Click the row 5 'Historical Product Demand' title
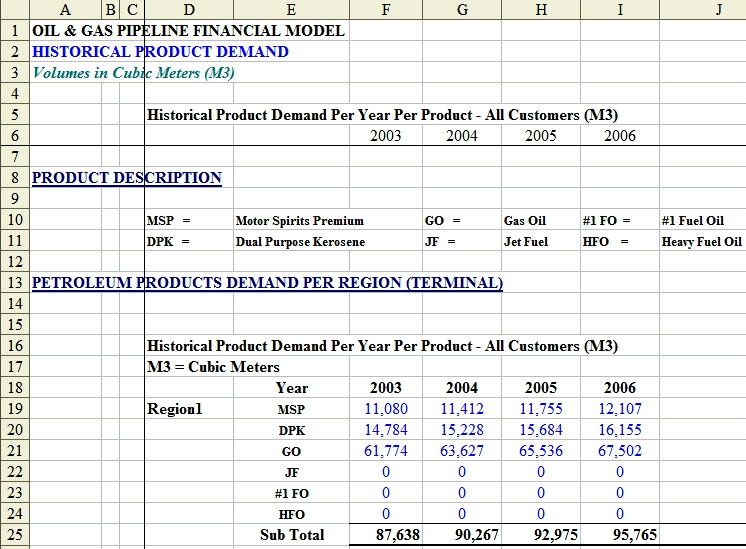Viewport: 746px width, 549px height. point(383,115)
